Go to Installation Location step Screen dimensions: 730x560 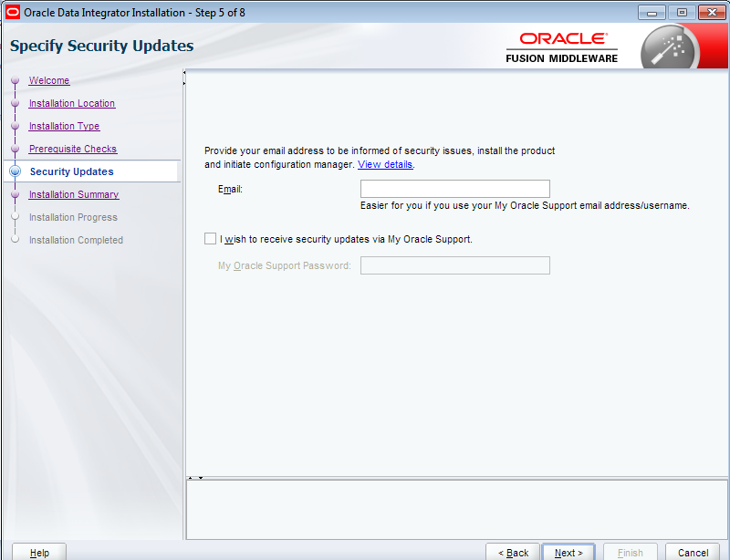(x=72, y=103)
